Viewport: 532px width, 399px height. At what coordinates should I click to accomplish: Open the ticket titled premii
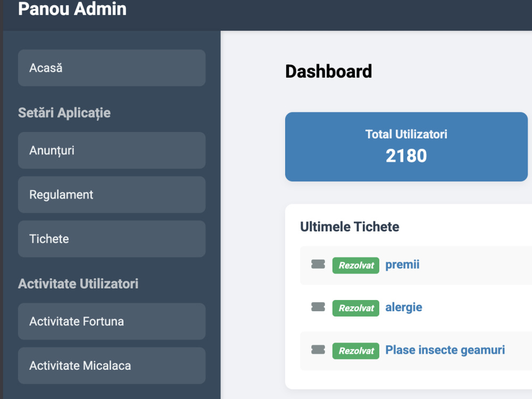coord(402,264)
